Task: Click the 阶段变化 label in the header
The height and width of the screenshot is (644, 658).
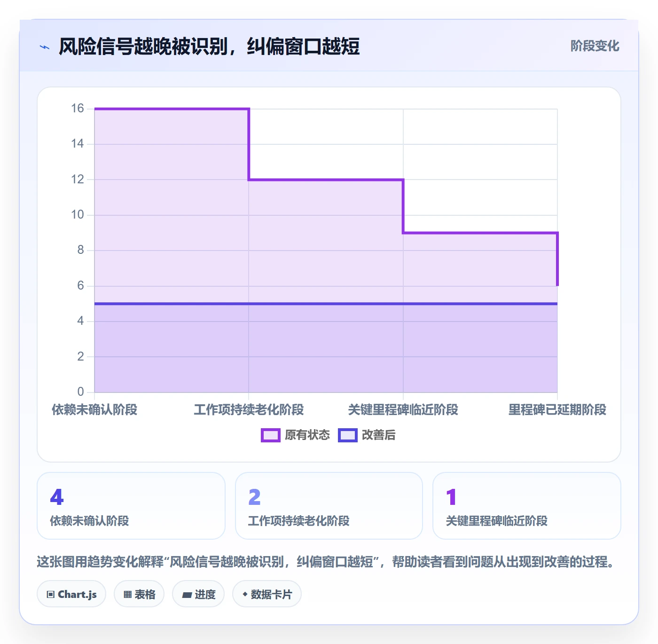Action: (x=595, y=46)
